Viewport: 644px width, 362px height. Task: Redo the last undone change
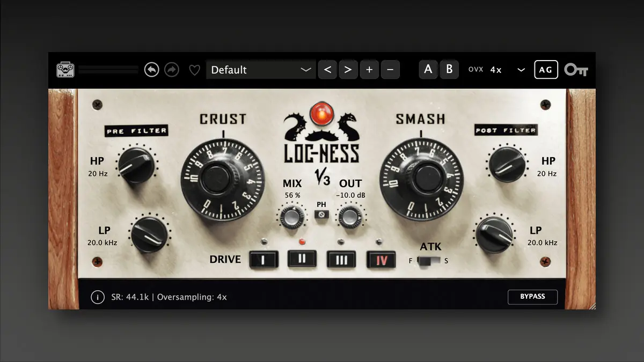point(172,70)
